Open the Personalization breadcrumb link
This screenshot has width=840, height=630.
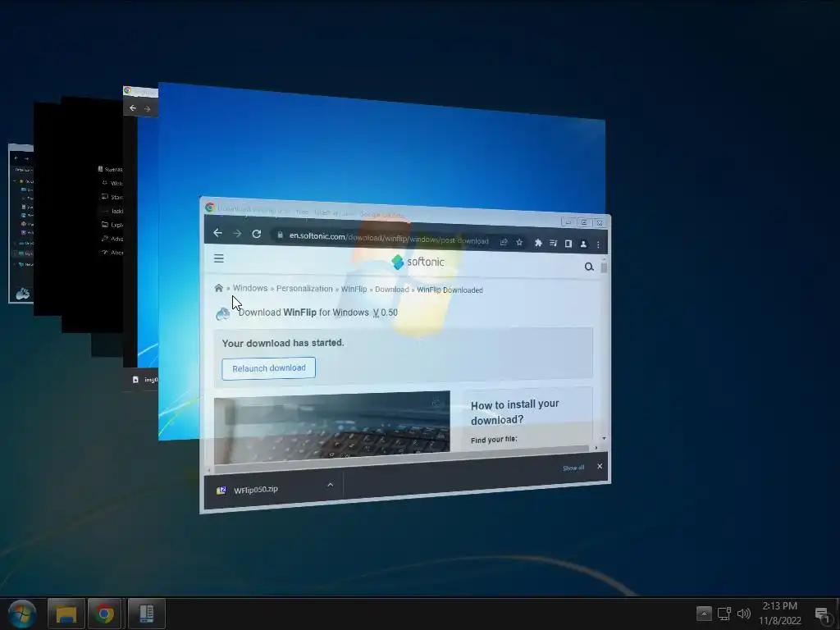pos(304,289)
